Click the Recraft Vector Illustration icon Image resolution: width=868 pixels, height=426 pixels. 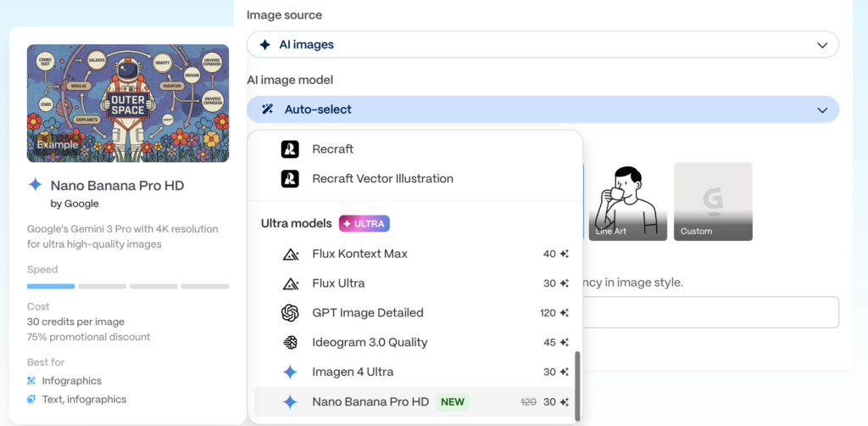pos(290,179)
